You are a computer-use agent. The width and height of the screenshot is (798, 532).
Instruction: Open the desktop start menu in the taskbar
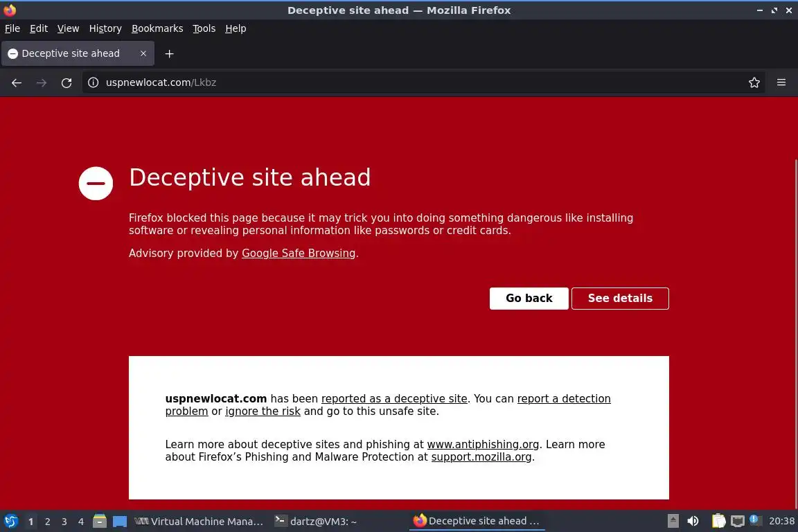(x=10, y=521)
